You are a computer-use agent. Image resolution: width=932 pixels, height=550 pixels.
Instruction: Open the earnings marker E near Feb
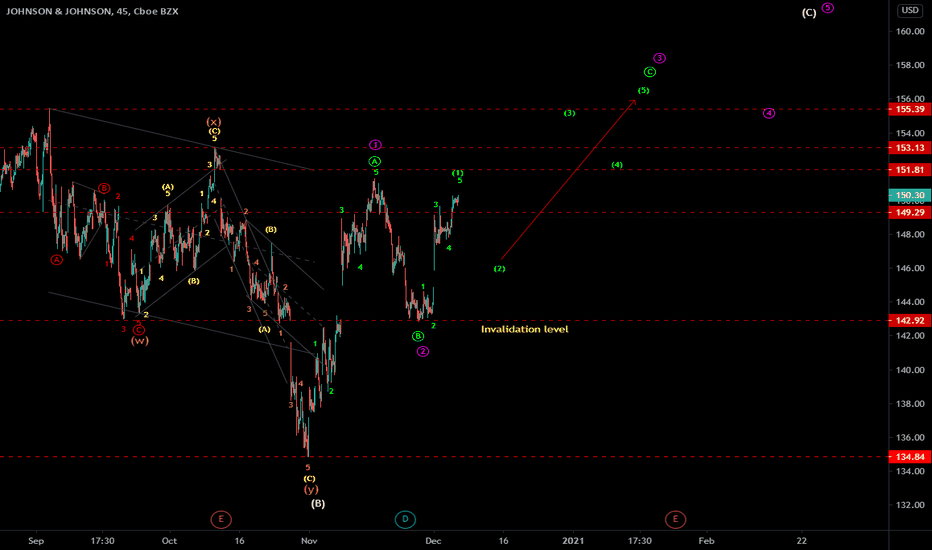(x=675, y=519)
